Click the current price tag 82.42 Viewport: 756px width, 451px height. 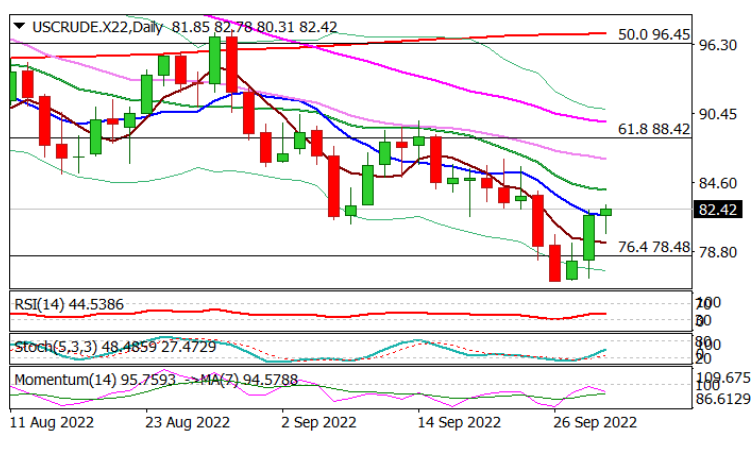point(717,210)
